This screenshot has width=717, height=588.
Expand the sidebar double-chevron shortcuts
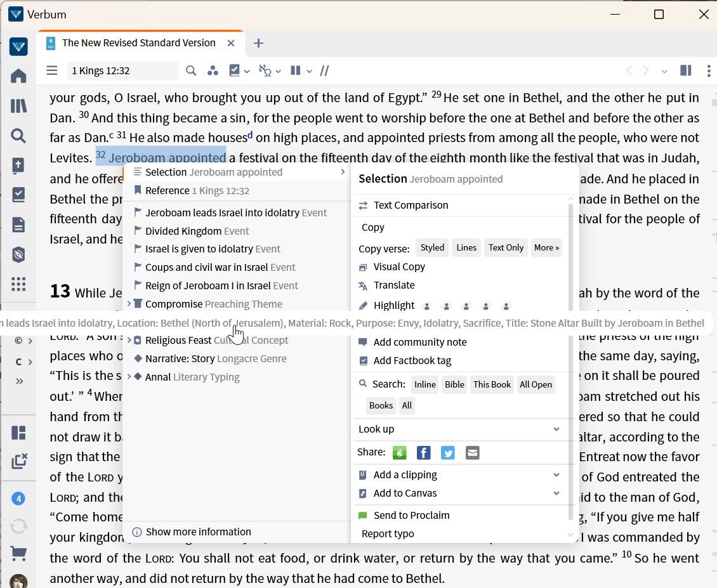coord(19,381)
